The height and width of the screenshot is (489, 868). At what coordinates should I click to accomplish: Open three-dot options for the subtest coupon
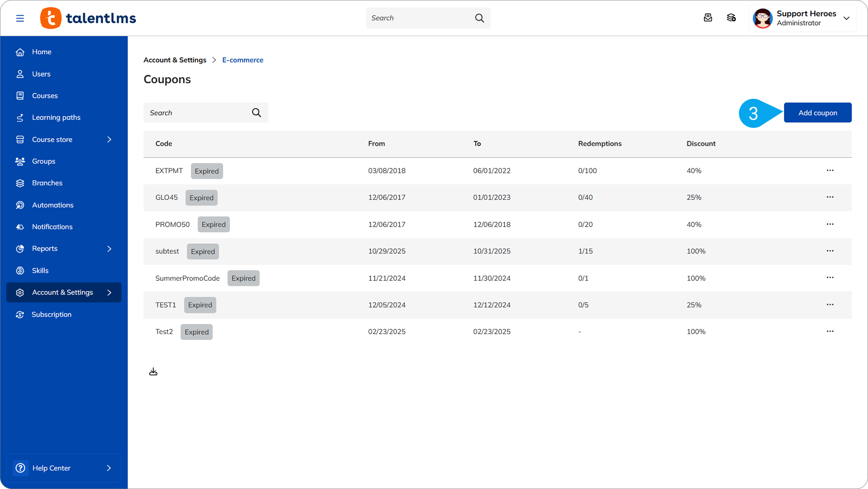(830, 251)
